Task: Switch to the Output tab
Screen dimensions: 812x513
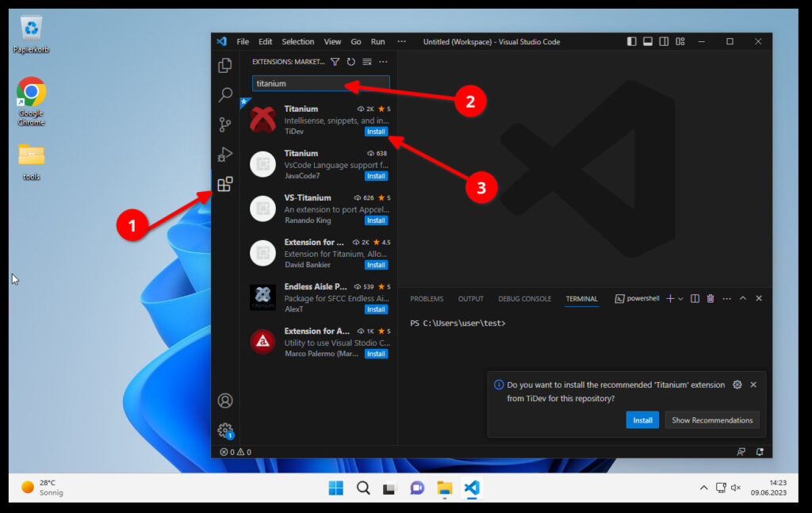Action: tap(471, 299)
